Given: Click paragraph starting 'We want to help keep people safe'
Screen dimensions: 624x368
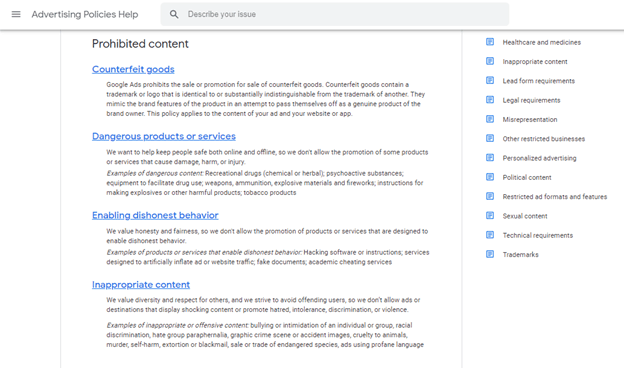Looking at the screenshot, I should tap(267, 157).
